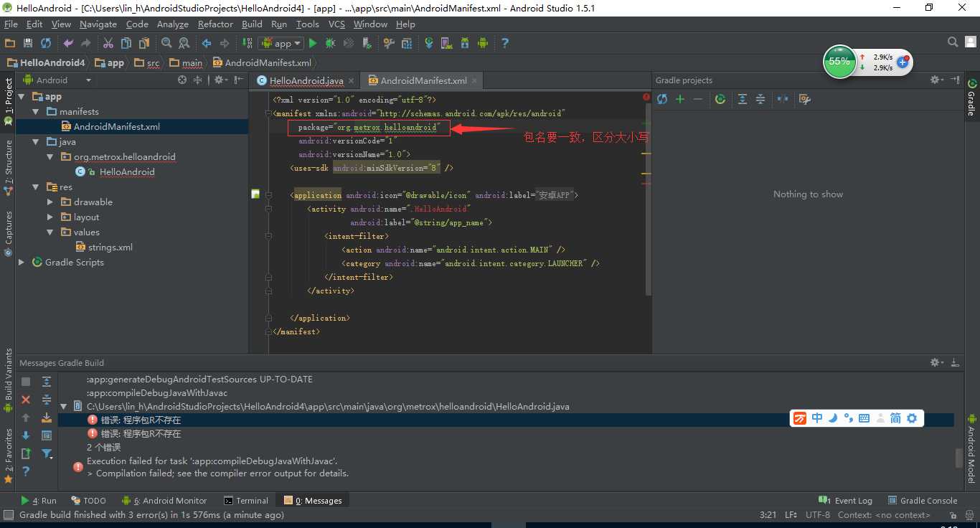Expand all in Gradle projects panel
Image resolution: width=980 pixels, height=528 pixels.
point(743,99)
